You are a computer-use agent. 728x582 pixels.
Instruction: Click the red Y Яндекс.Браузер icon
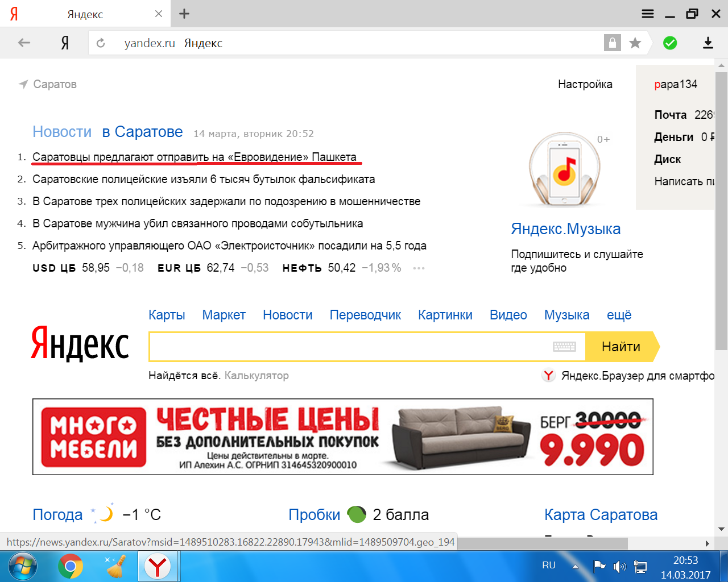[548, 376]
